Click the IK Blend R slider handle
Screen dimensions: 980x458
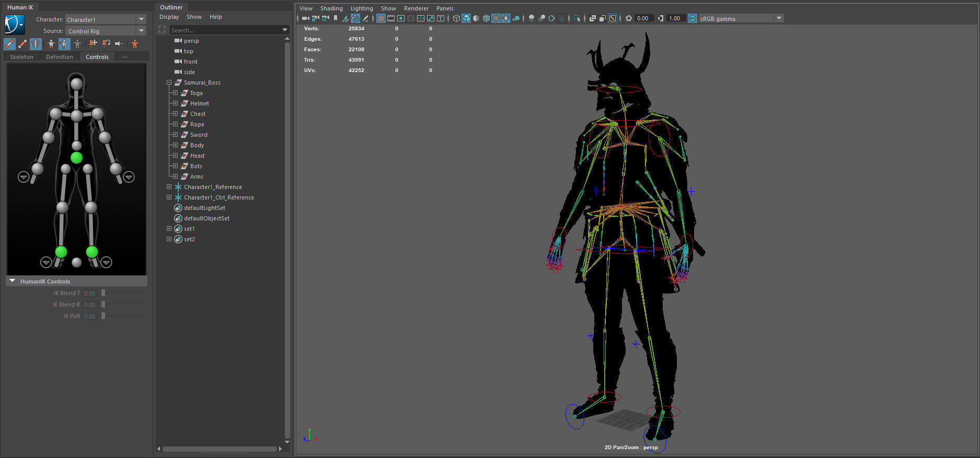(x=103, y=304)
